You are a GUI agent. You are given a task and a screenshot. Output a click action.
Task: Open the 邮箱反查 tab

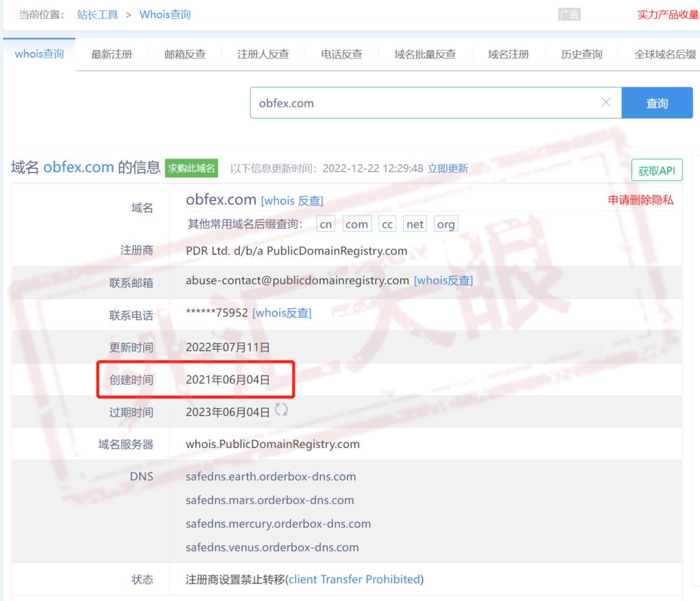pyautogui.click(x=185, y=54)
